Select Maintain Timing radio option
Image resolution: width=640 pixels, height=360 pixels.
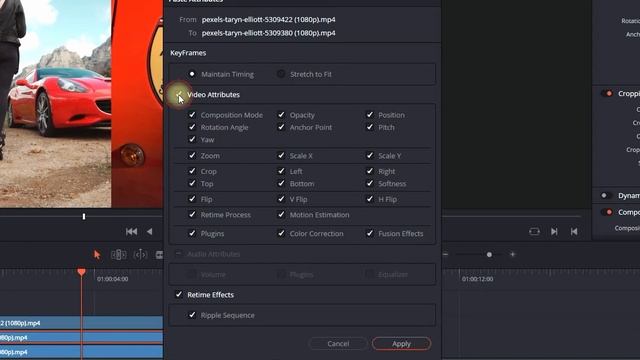point(192,74)
